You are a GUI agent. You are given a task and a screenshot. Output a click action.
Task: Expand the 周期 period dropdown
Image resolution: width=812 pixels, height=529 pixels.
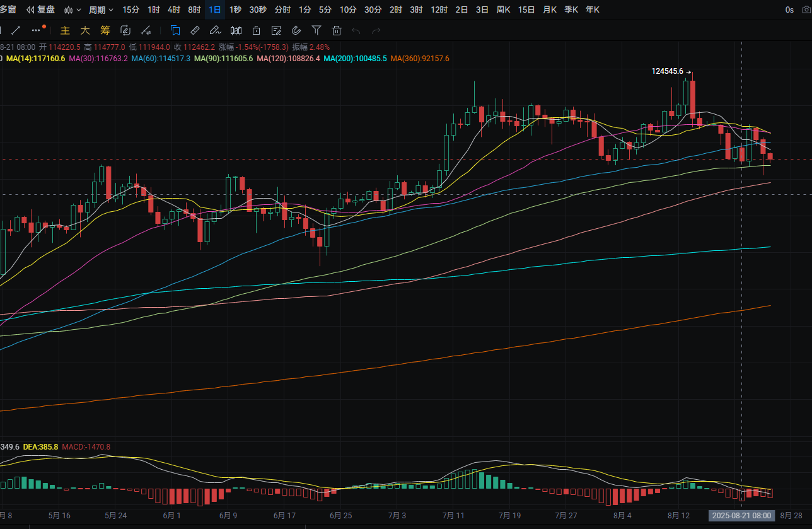[101, 9]
